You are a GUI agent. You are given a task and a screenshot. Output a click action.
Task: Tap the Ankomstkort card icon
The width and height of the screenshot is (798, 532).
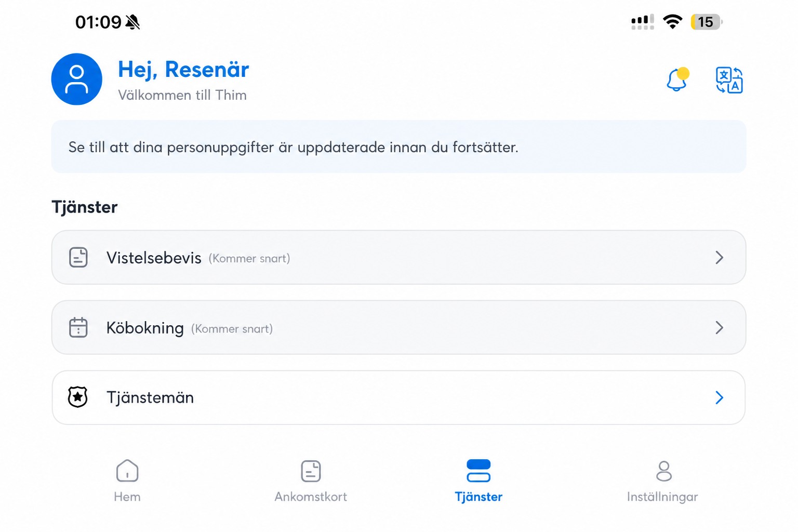coord(311,471)
